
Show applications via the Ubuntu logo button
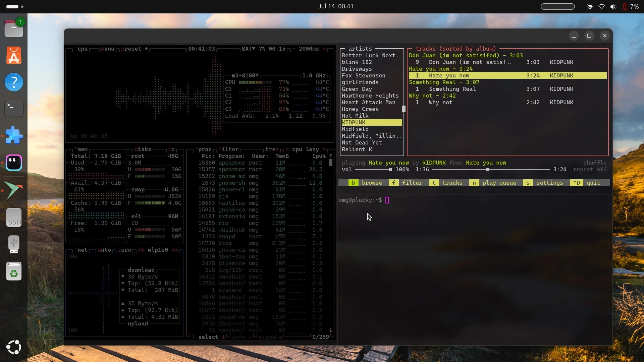coord(14,347)
